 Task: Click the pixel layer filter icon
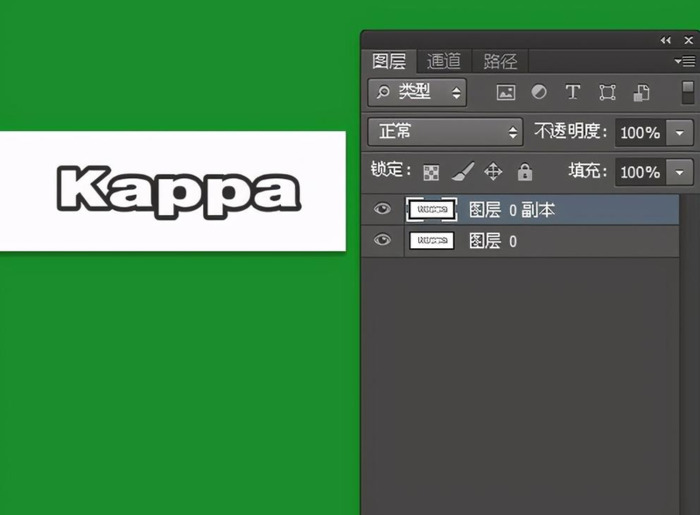point(506,92)
